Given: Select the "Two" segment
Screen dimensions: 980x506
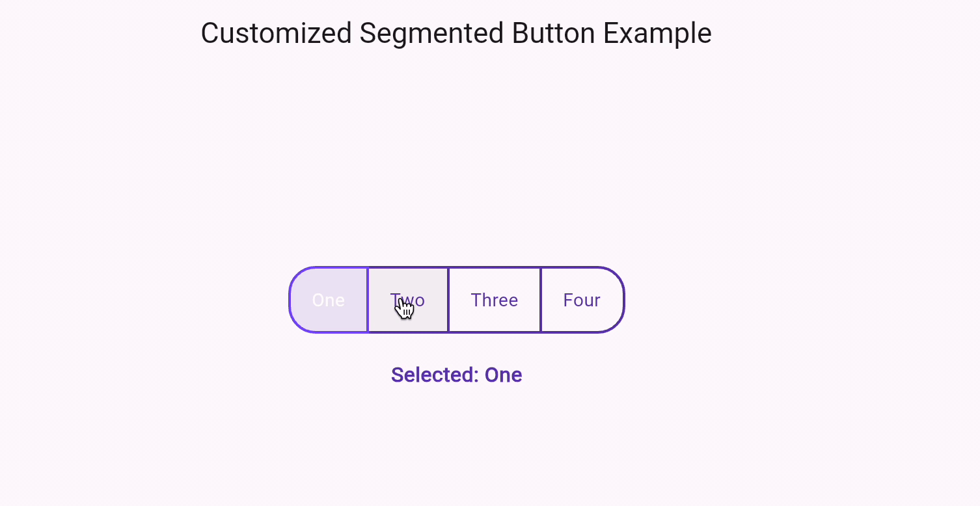Looking at the screenshot, I should coord(407,300).
